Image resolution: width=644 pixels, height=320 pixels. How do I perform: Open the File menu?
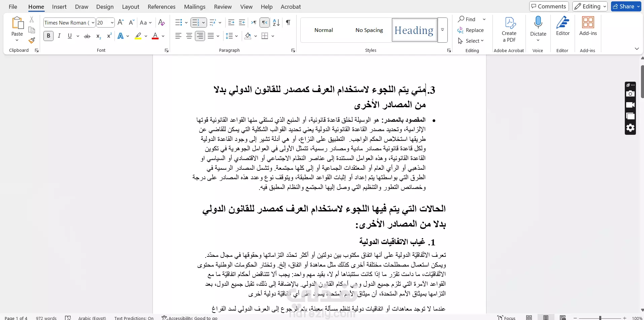click(x=13, y=7)
